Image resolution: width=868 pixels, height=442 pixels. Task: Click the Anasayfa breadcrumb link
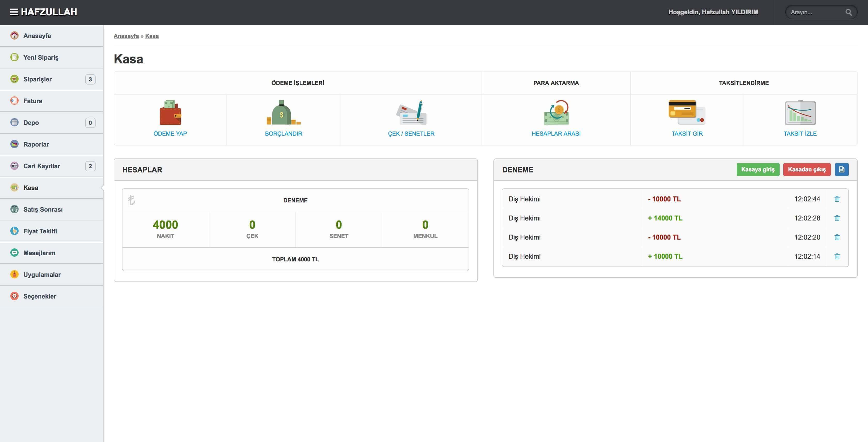126,36
